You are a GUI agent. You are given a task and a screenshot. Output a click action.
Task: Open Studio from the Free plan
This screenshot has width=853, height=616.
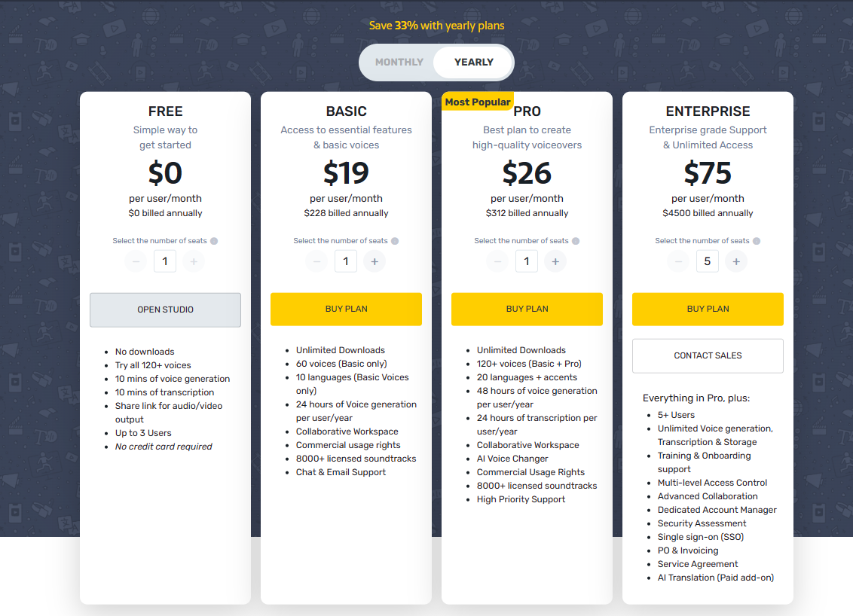165,310
